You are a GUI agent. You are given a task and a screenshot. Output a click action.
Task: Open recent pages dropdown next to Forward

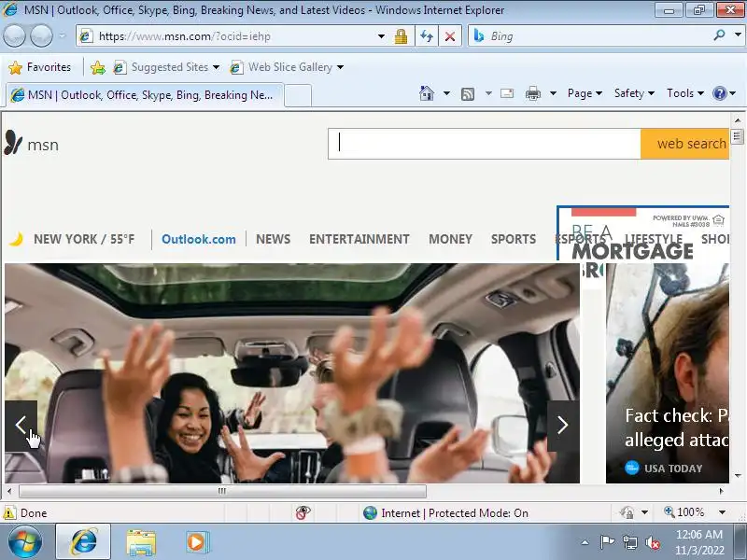pos(62,35)
